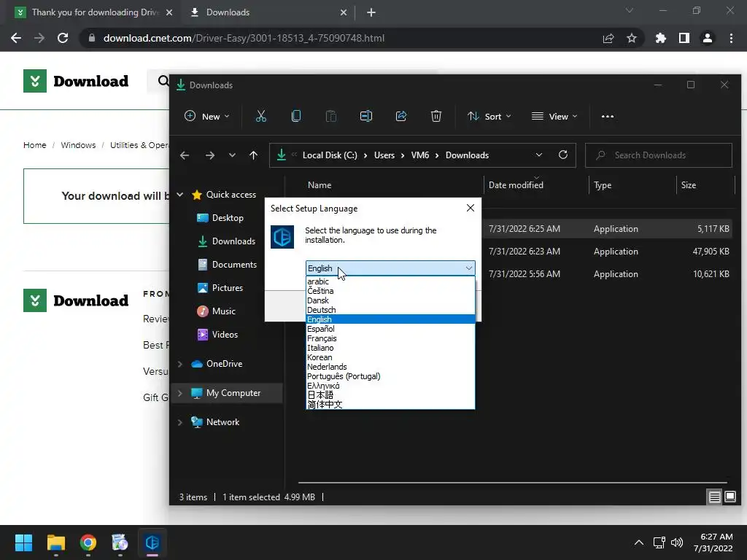Select English in the language list
The image size is (747, 560).
point(390,319)
